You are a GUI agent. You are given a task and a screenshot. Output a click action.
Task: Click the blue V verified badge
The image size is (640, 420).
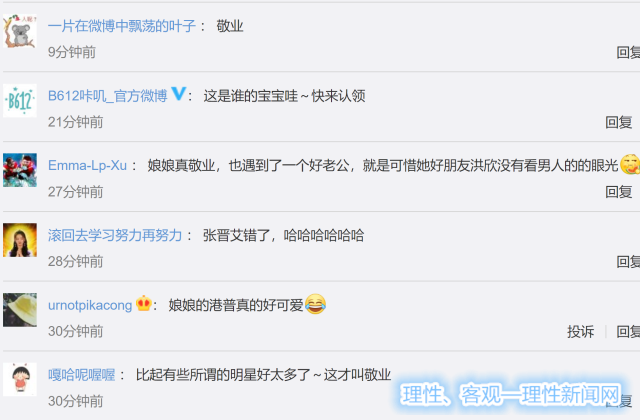pos(179,94)
